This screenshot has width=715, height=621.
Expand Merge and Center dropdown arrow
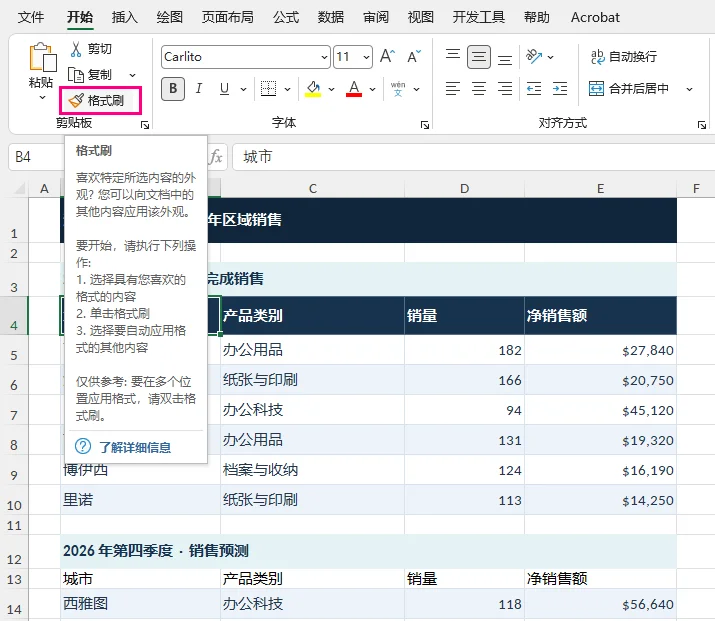click(689, 89)
